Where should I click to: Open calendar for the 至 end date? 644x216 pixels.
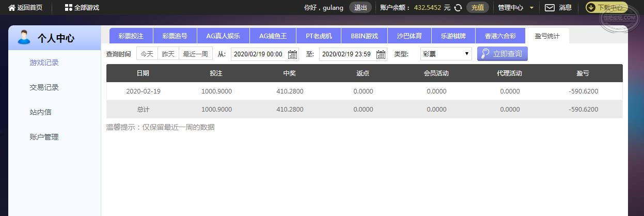pos(381,54)
